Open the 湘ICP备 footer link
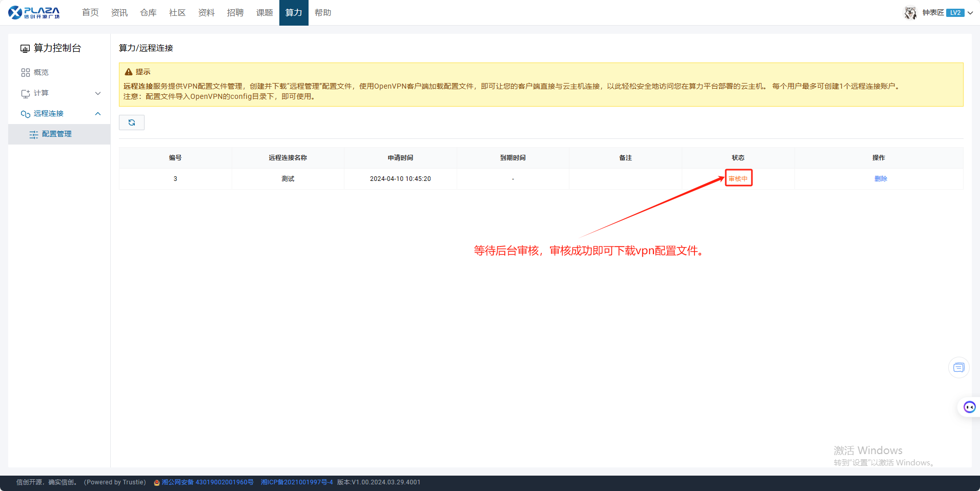 click(297, 482)
